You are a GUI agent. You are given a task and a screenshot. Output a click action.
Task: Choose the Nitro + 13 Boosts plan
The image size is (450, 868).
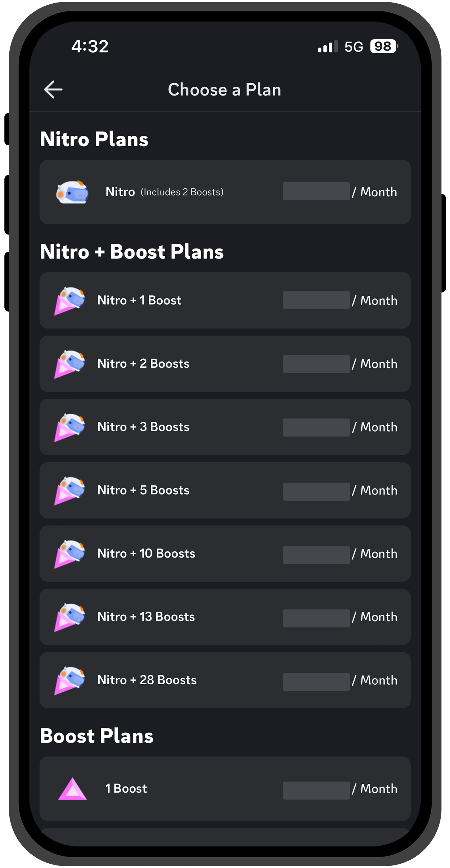coord(225,617)
